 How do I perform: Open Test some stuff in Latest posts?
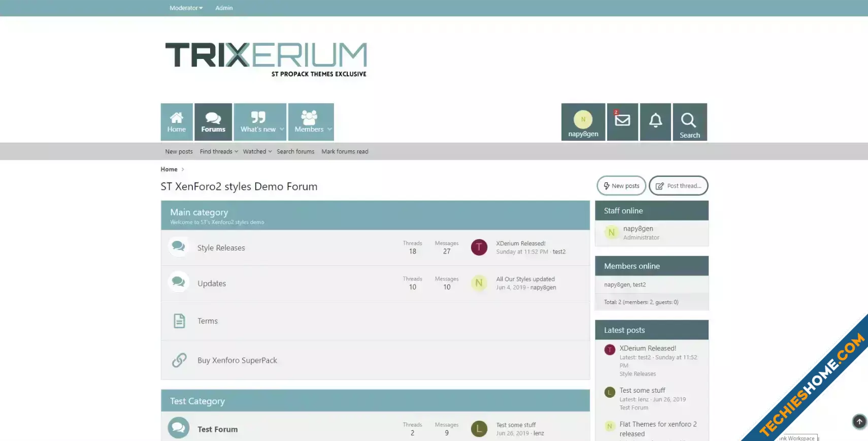click(642, 390)
